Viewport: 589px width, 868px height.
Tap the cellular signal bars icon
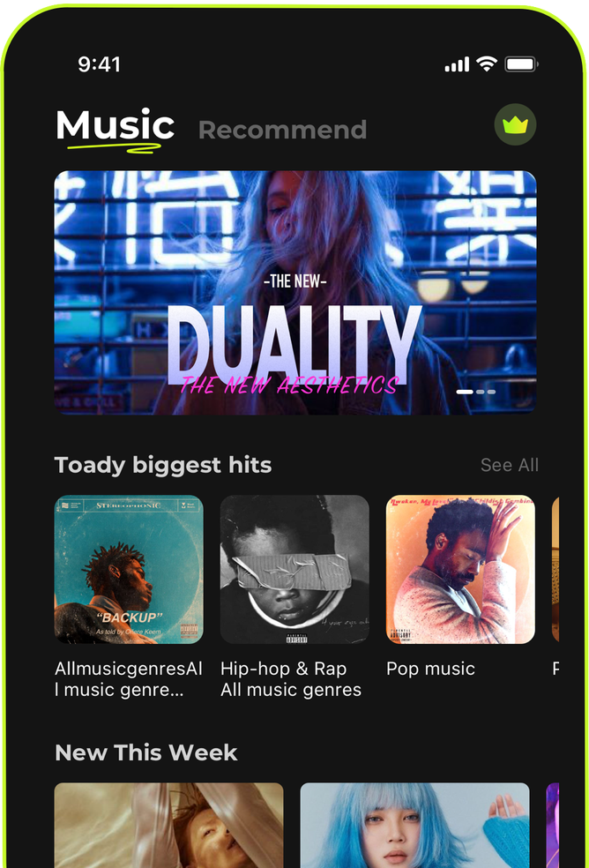click(458, 64)
